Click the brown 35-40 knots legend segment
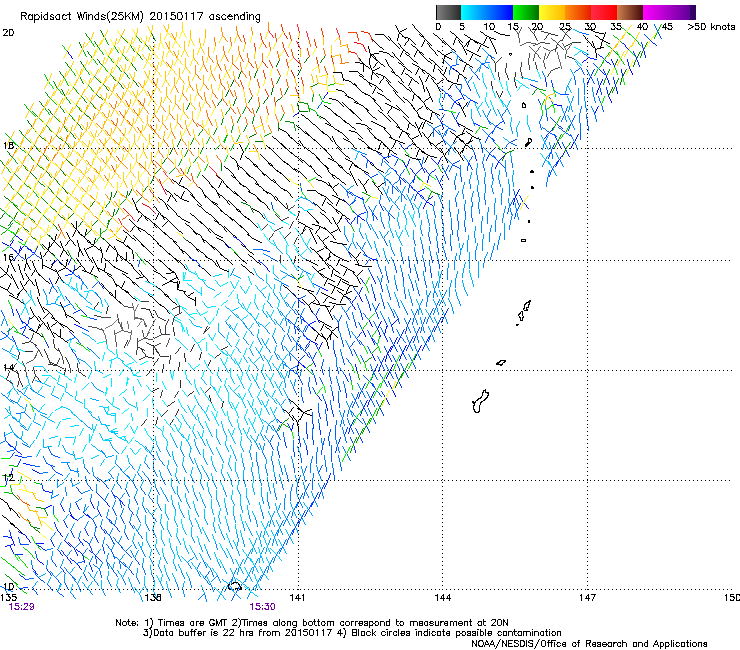The height and width of the screenshot is (650, 740). click(x=630, y=12)
